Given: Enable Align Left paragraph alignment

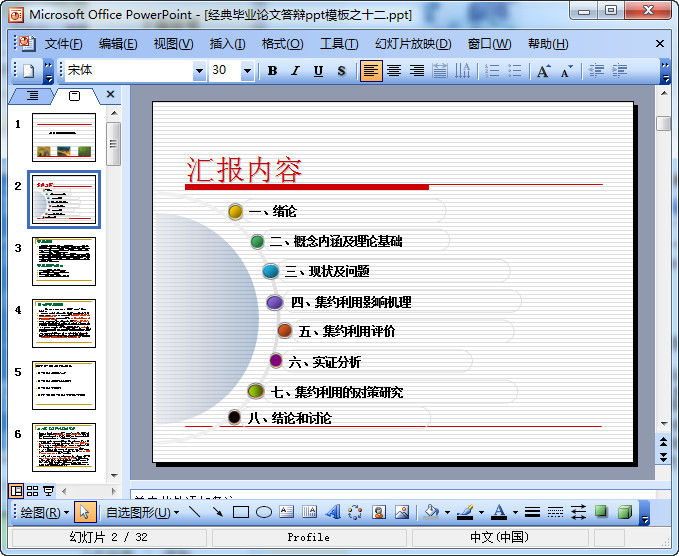Looking at the screenshot, I should coord(371,71).
